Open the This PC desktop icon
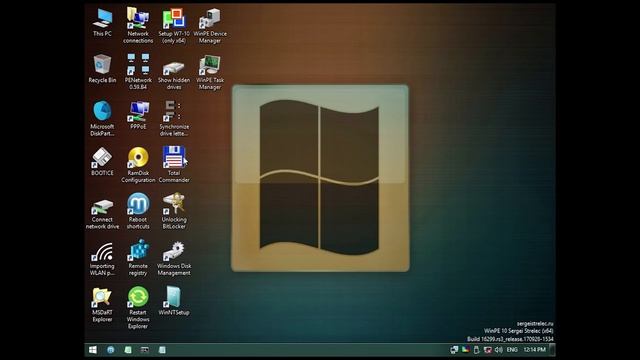The image size is (640, 360). 102,22
